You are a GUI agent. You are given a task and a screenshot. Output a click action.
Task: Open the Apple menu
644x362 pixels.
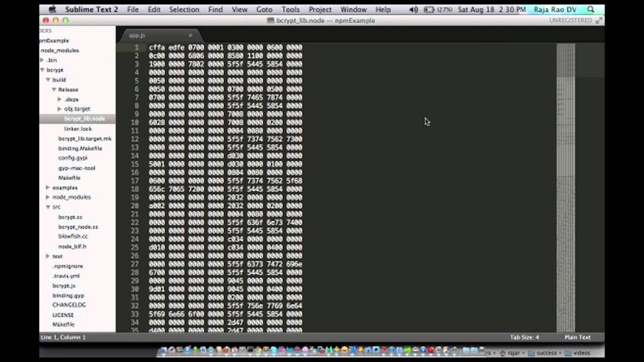[x=52, y=9]
